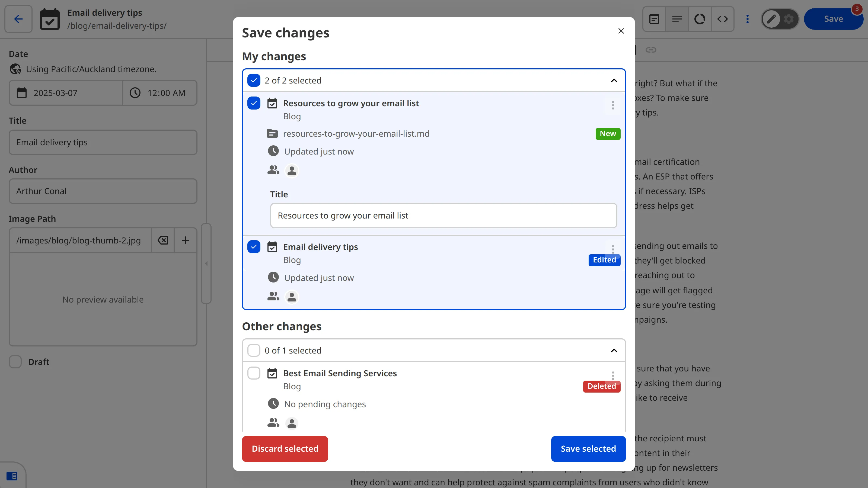Click calendar icon beside Best Email Sending Services

coord(272,373)
